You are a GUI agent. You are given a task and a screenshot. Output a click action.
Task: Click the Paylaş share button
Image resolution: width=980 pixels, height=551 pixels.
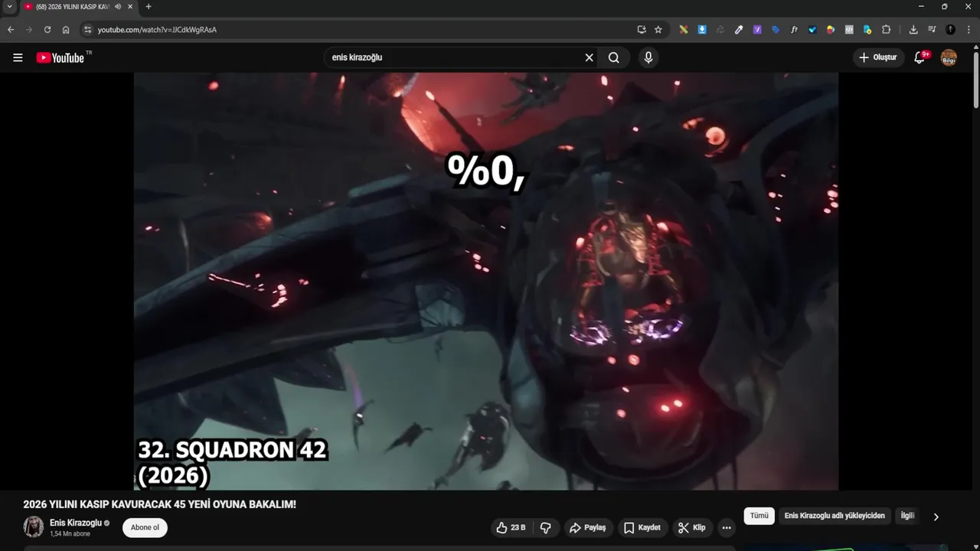(x=588, y=527)
